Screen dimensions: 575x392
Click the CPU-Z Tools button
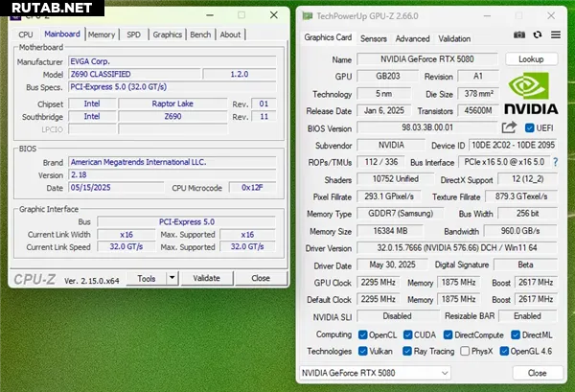point(147,278)
